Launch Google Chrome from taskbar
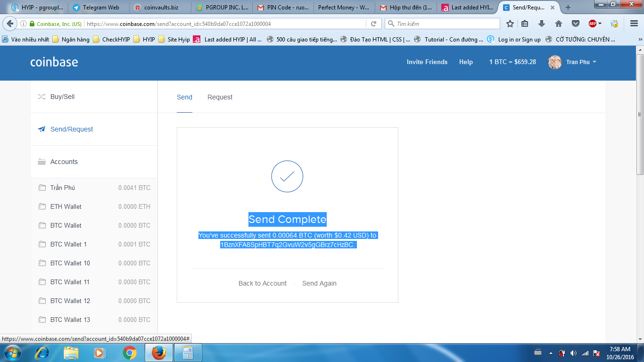This screenshot has width=644, height=362. 129,353
